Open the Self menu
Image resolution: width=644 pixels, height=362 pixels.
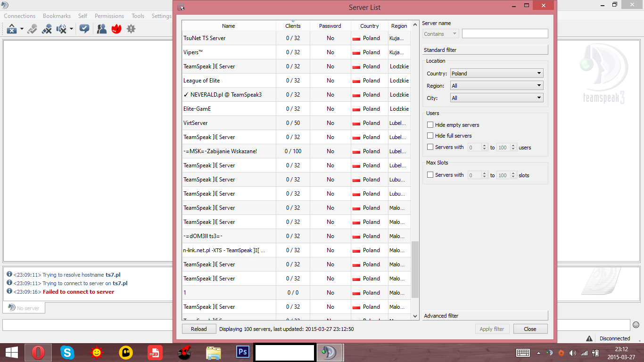tap(83, 16)
